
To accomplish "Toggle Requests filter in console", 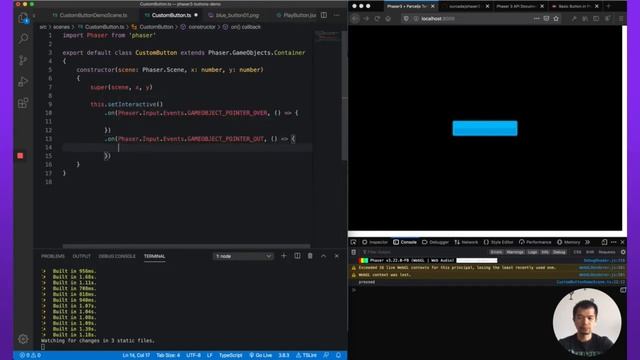I will point(607,252).
